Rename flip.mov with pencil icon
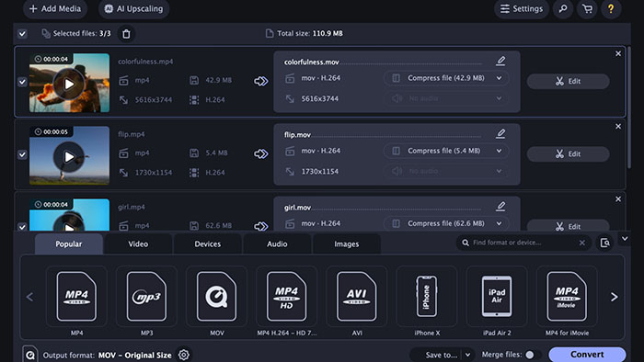The image size is (644, 362). pos(500,133)
